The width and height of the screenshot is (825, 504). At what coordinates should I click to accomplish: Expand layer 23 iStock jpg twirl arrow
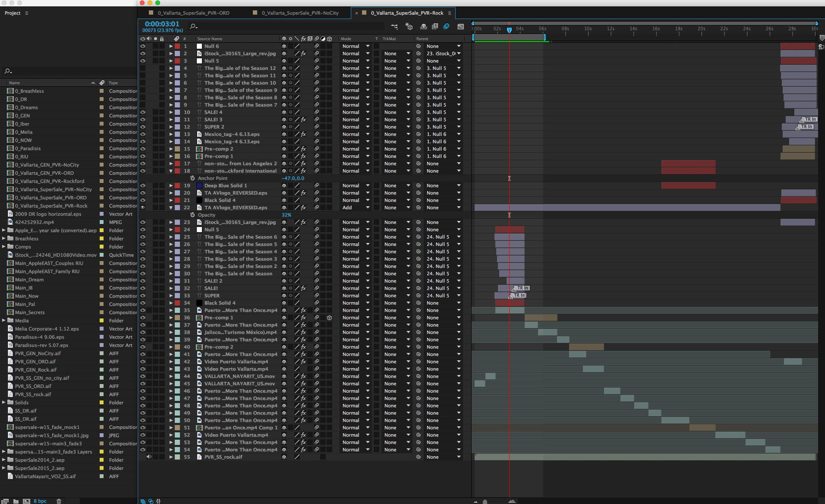click(x=171, y=222)
